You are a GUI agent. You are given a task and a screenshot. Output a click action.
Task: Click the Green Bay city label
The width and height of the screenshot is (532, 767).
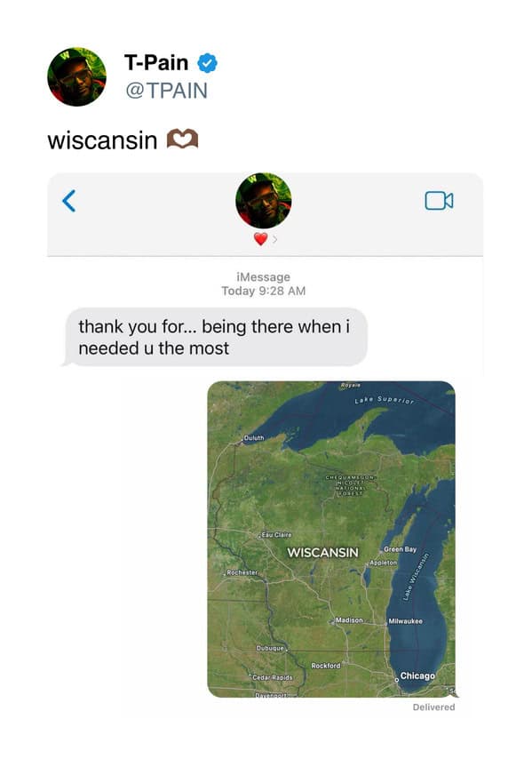(400, 549)
